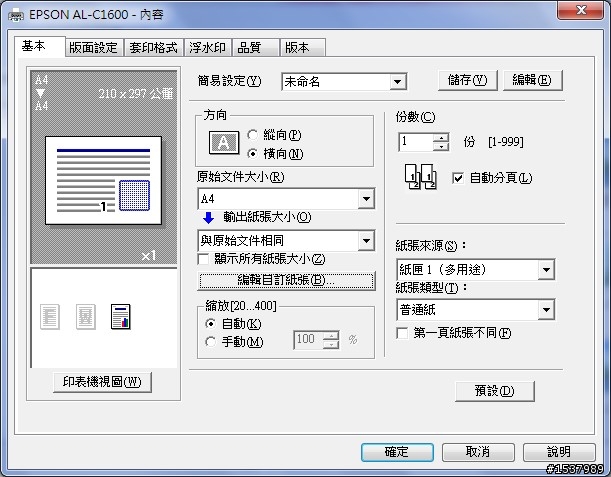
Task: Click the blue down arrow icon
Action: tap(208, 217)
